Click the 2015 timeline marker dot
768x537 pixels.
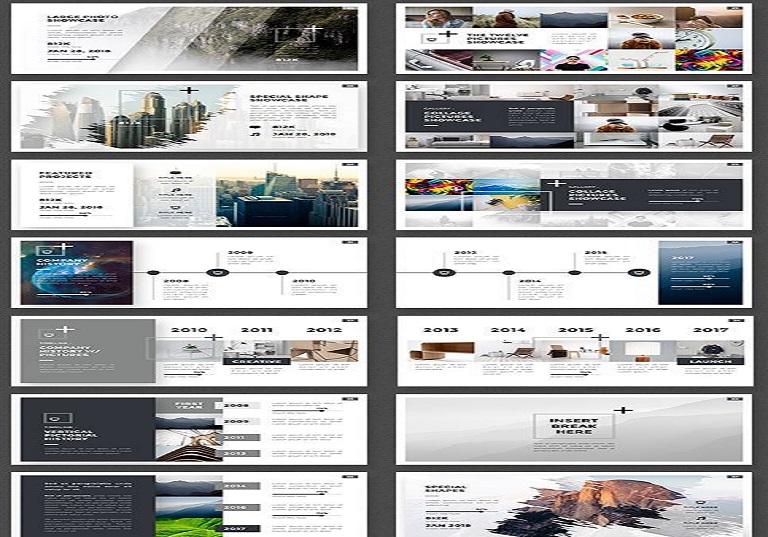(574, 272)
